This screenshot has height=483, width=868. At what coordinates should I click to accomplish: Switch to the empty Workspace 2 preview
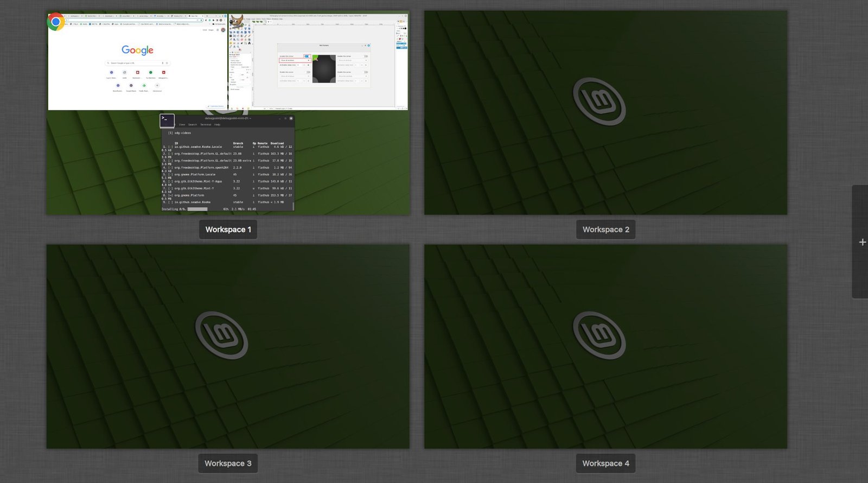tap(605, 112)
